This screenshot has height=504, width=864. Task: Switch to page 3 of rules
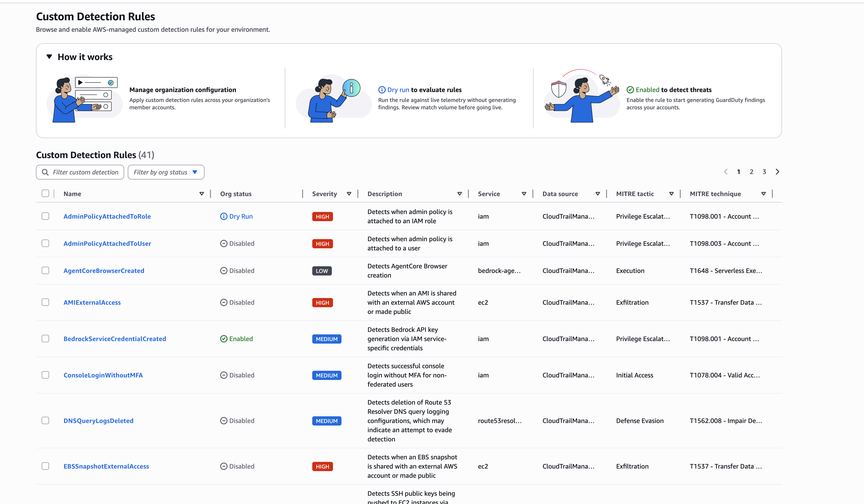pos(764,172)
